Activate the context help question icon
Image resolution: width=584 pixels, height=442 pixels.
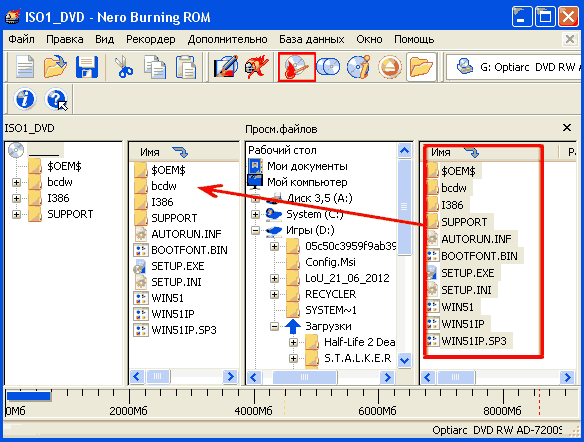pos(56,99)
